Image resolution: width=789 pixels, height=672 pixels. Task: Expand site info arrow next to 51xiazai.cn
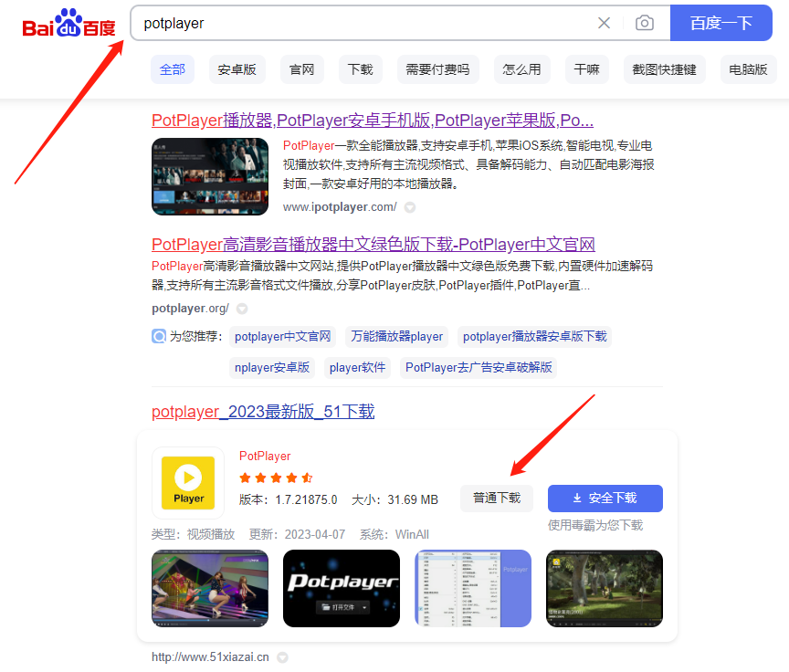282,656
